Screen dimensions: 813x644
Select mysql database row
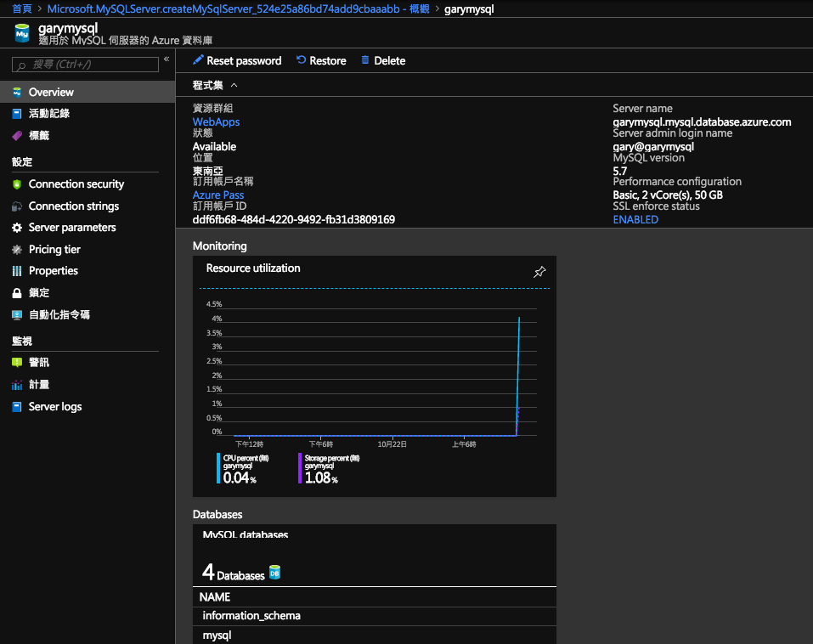[375, 636]
